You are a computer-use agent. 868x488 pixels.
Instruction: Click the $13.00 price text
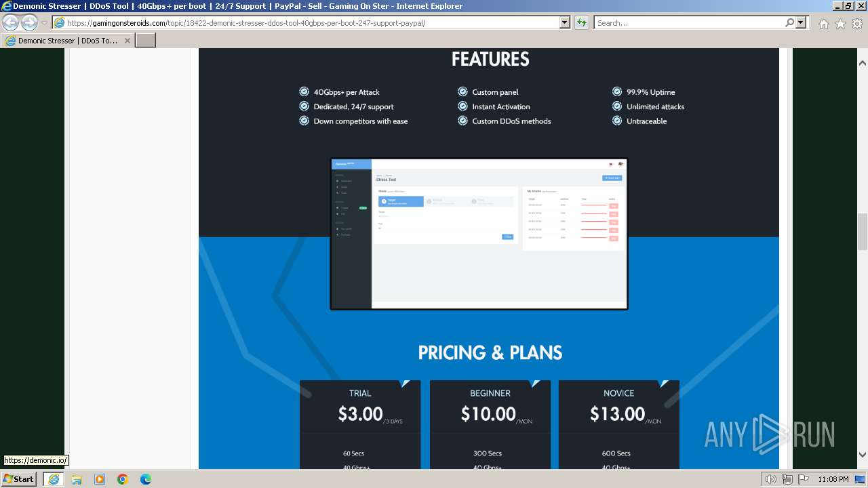pyautogui.click(x=617, y=414)
